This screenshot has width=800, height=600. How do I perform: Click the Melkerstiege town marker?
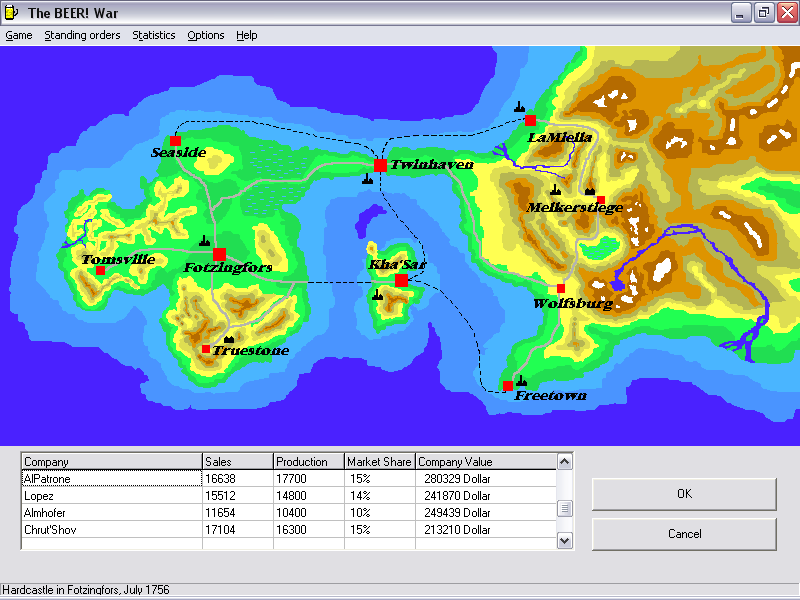point(599,199)
